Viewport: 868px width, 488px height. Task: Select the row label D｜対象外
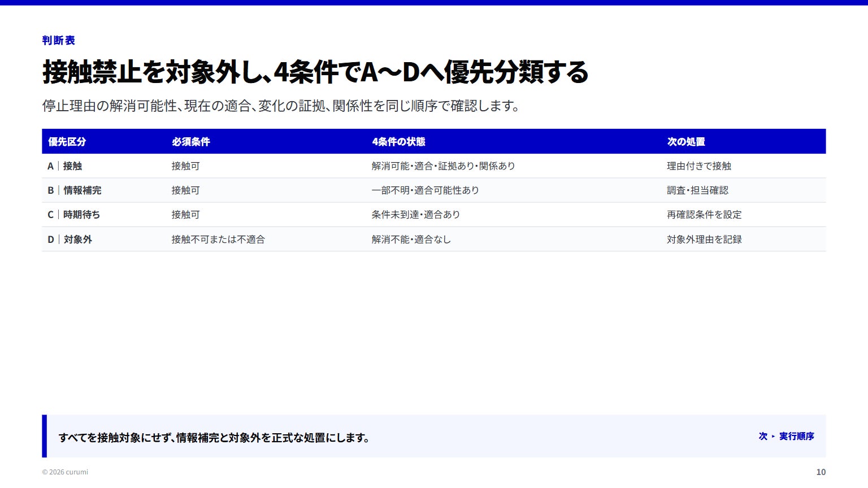click(70, 239)
